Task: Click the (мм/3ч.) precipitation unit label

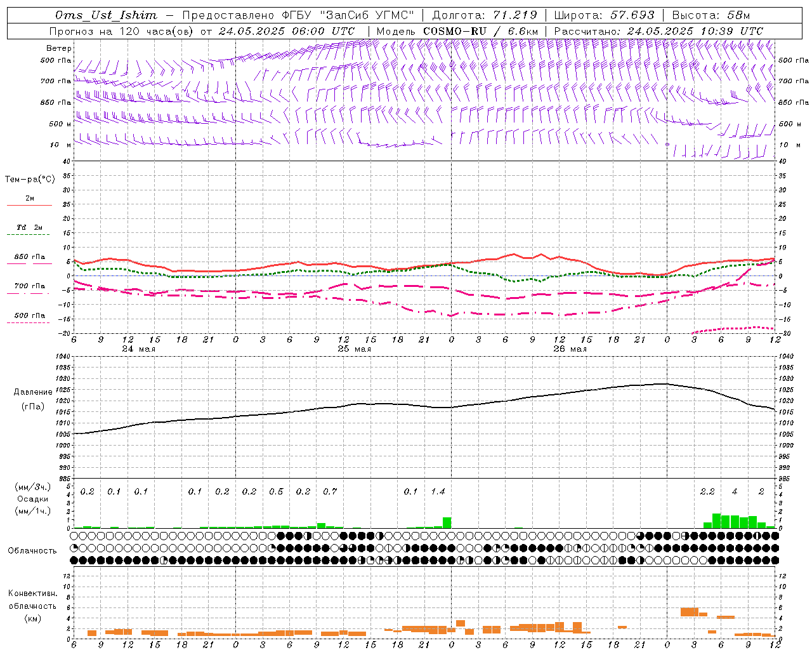Action: [x=33, y=487]
